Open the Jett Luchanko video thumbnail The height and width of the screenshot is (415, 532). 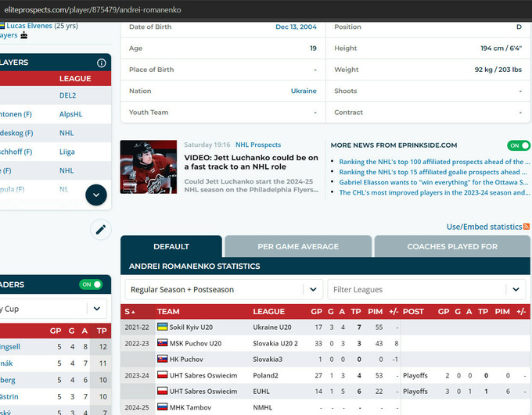coord(149,166)
